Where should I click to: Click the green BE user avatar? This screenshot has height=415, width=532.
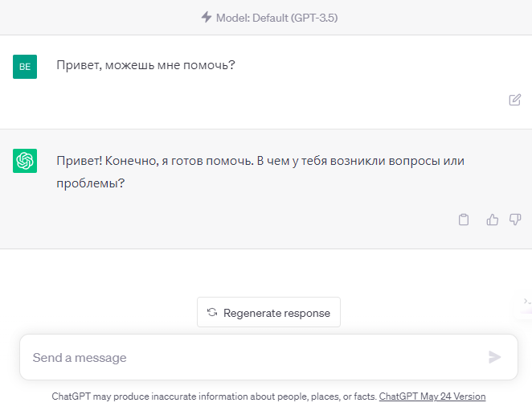(25, 67)
